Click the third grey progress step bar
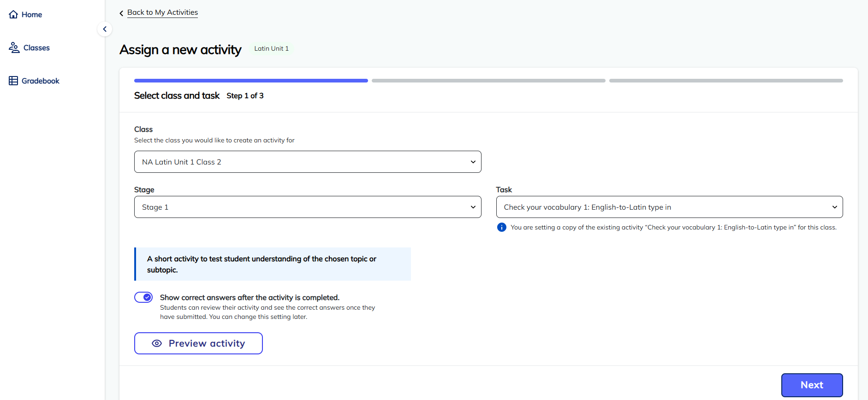The image size is (868, 400). pos(726,81)
